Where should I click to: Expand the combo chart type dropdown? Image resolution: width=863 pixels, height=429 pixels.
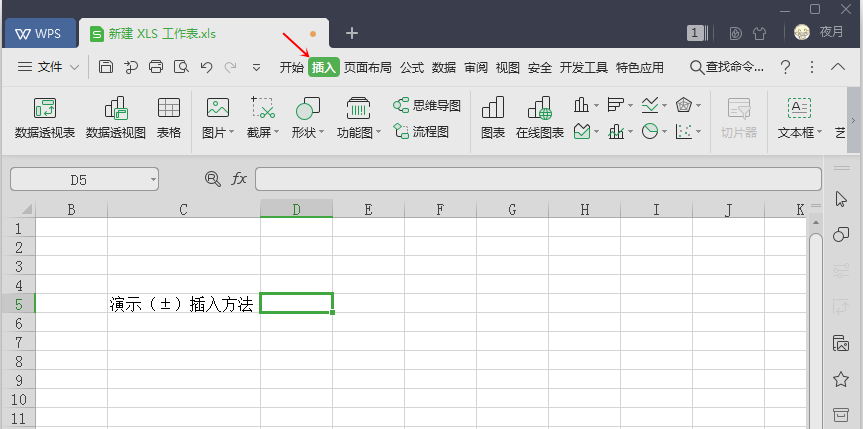(x=630, y=132)
